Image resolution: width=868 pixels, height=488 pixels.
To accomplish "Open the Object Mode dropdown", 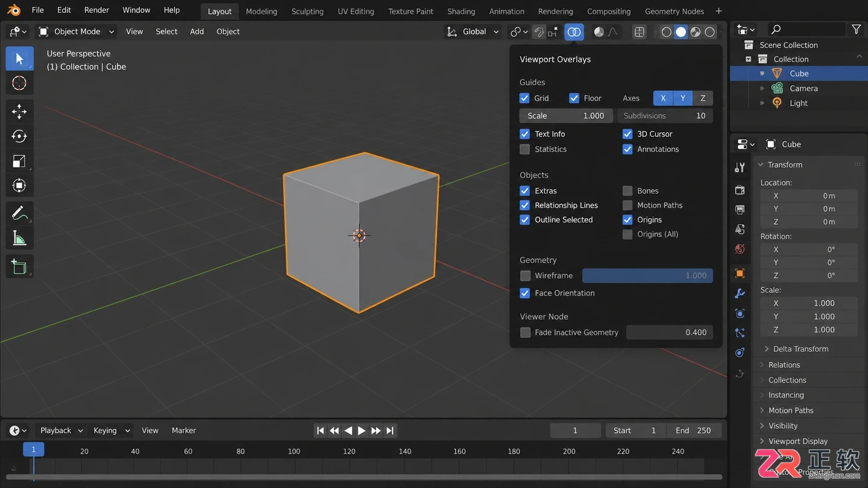I will coord(77,31).
